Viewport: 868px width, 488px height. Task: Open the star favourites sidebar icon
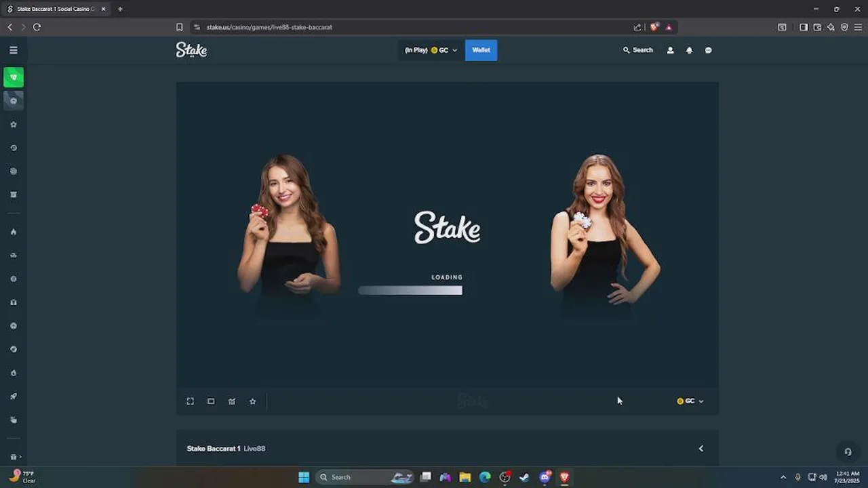(x=14, y=124)
